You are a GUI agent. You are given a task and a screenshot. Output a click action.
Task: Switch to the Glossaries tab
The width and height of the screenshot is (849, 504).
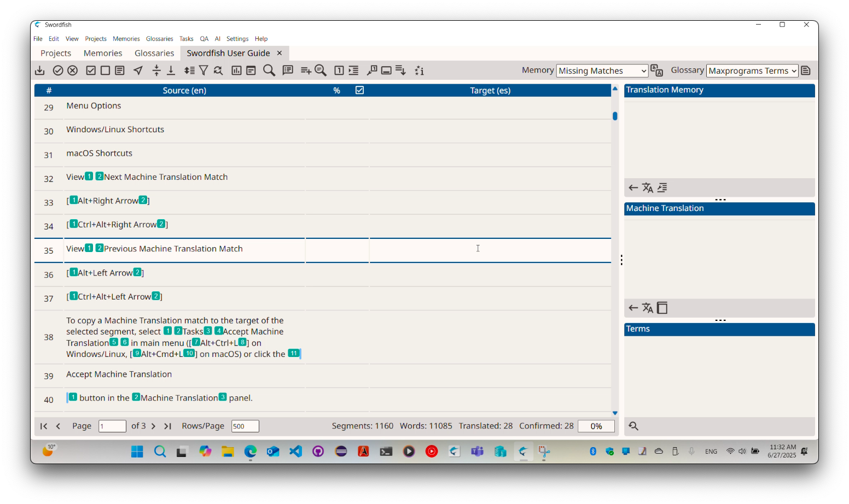(x=154, y=53)
